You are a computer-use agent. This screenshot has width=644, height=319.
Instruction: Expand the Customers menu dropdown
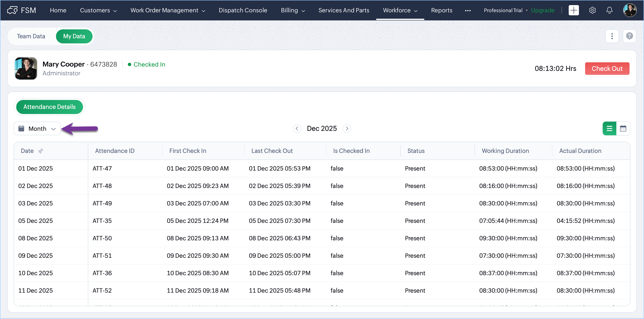[98, 10]
